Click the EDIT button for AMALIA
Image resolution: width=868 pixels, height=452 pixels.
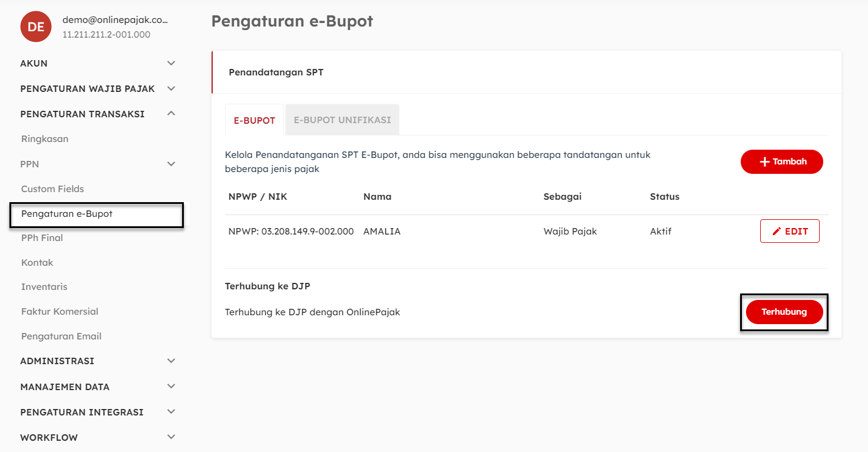pos(790,231)
